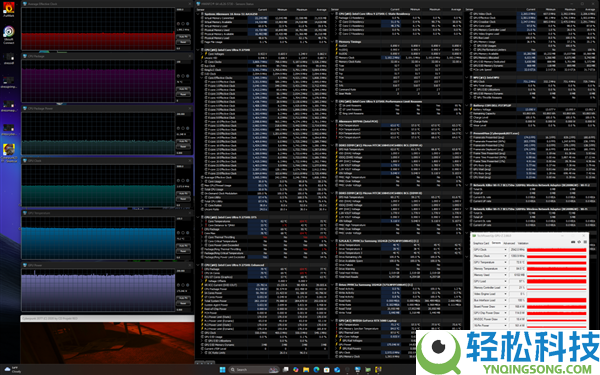This screenshot has height=375, width=600.
Task: Open the GPU-Z hamburger menu icon
Action: (585, 243)
